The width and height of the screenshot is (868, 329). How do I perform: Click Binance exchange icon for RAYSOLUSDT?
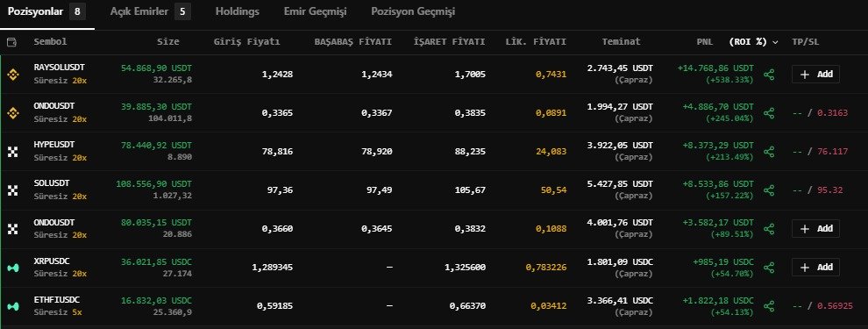pyautogui.click(x=13, y=74)
